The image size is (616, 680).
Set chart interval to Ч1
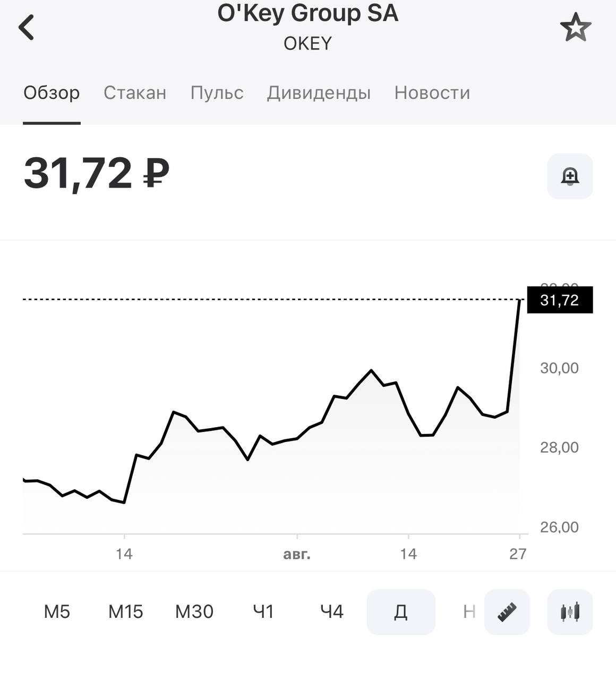point(263,612)
